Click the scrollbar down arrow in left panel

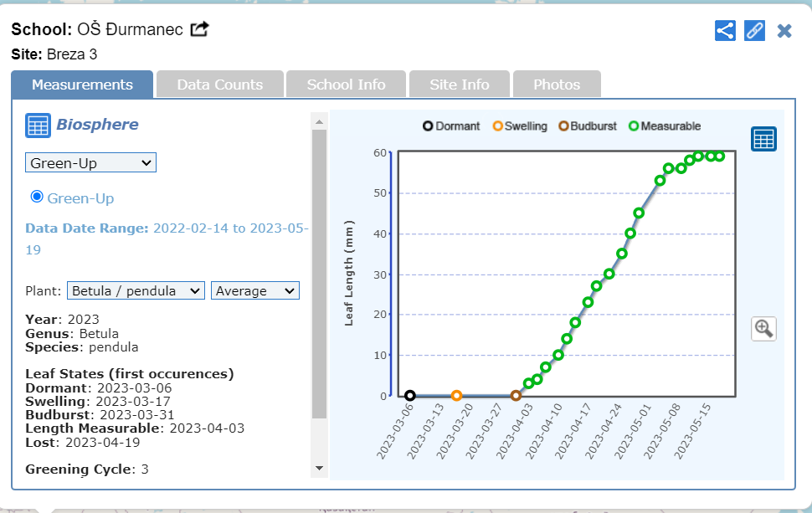tap(318, 468)
